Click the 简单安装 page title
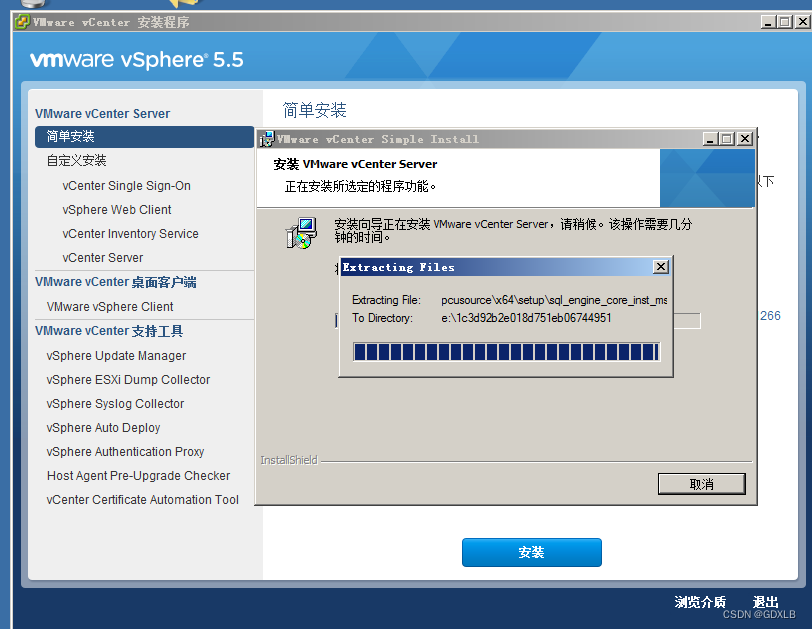The height and width of the screenshot is (629, 812). click(x=314, y=110)
